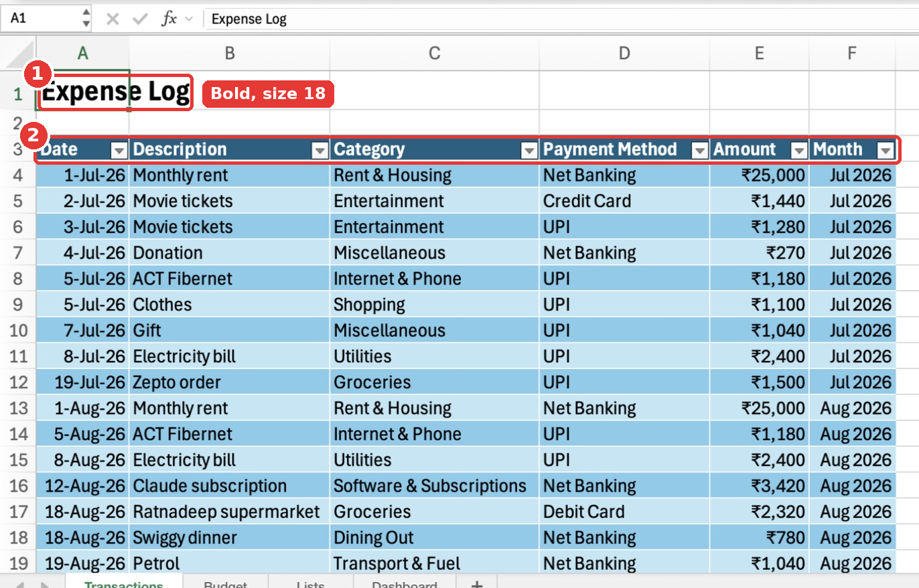Click the "Claude subscription" cell
This screenshot has width=919, height=588.
230,486
